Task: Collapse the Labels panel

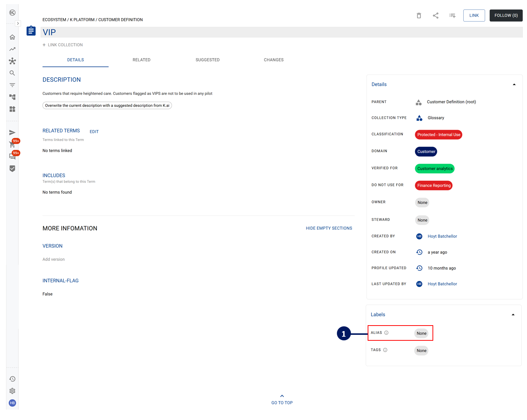Action: 513,314
